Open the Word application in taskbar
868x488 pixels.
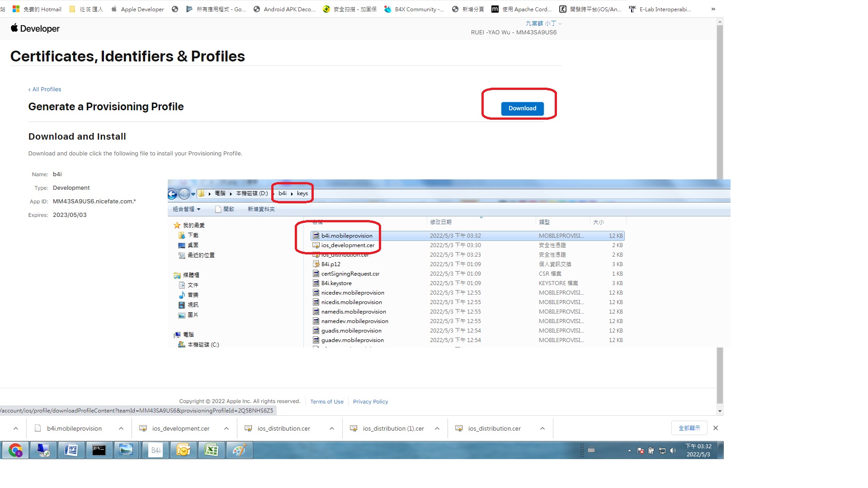pos(71,450)
